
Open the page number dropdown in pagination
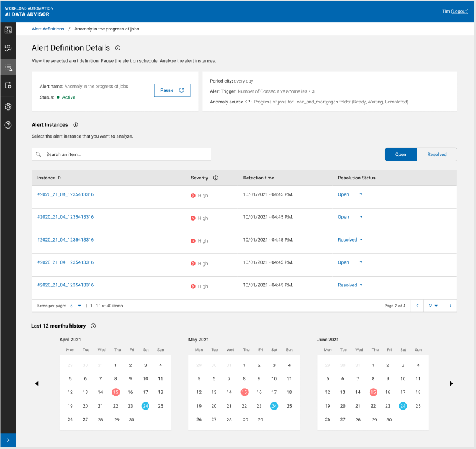434,306
